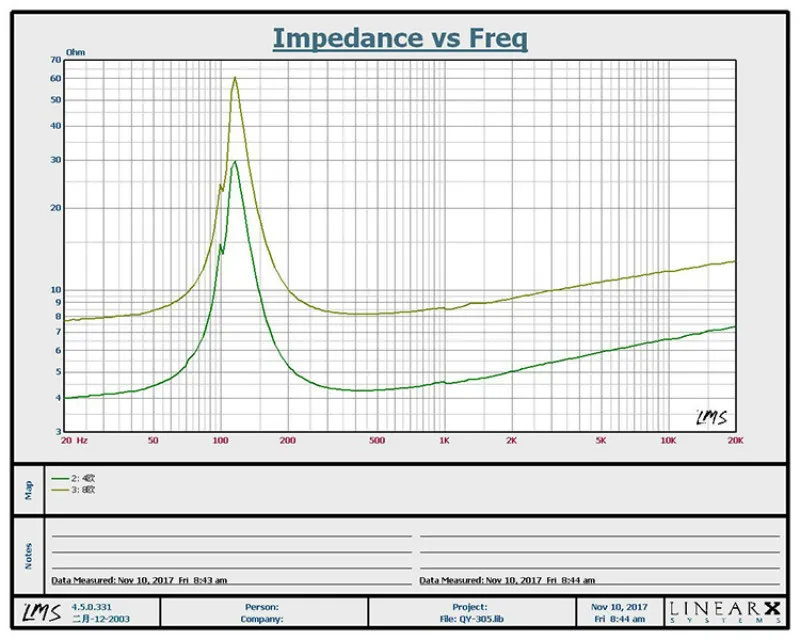The height and width of the screenshot is (640, 800).
Task: Click the '4' Ohm axis label
Action: (x=58, y=398)
